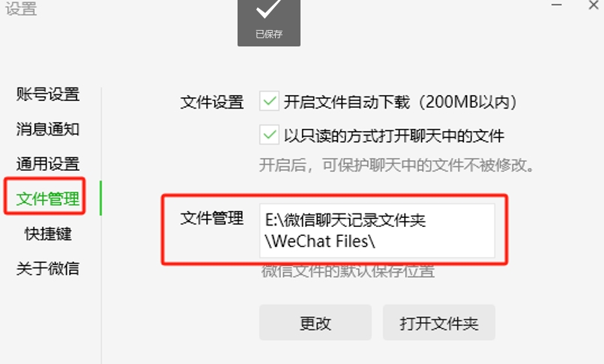Switch to 消息通知 in the sidebar
Image resolution: width=604 pixels, height=364 pixels.
tap(48, 129)
